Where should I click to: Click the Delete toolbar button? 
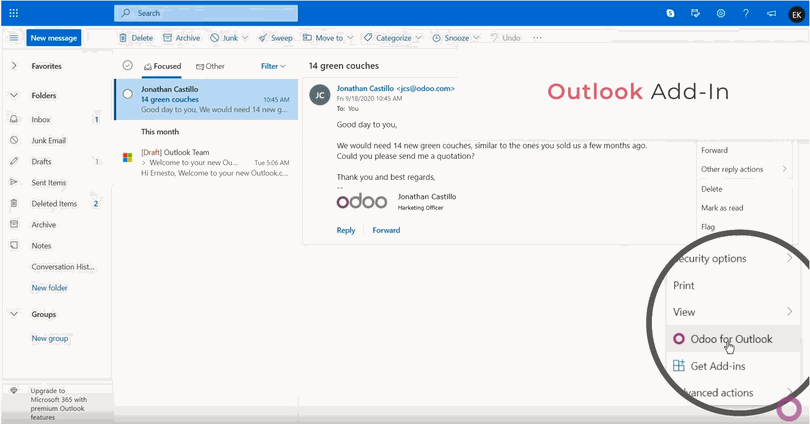[x=136, y=38]
